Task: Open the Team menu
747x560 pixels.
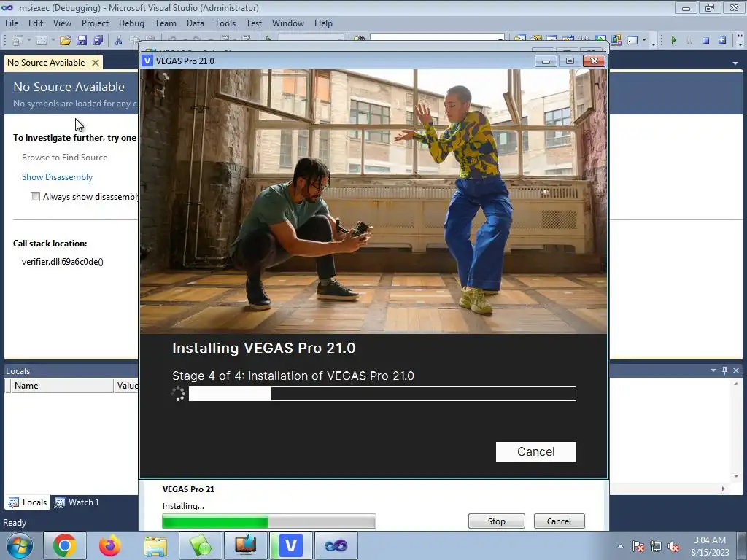Action: [166, 23]
